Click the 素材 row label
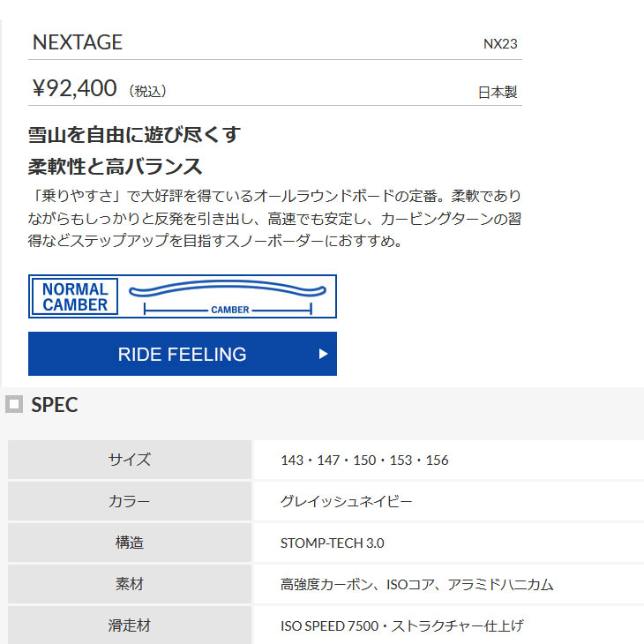 point(130,584)
